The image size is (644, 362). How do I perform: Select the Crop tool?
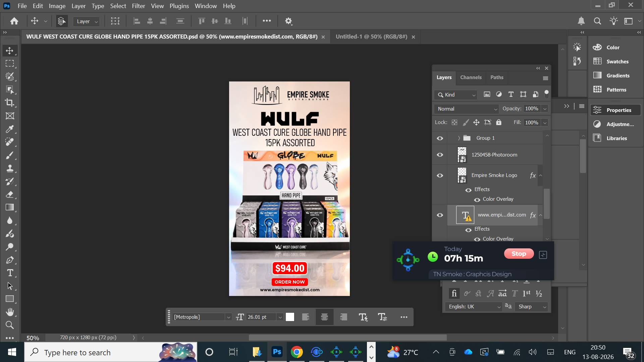pos(10,103)
